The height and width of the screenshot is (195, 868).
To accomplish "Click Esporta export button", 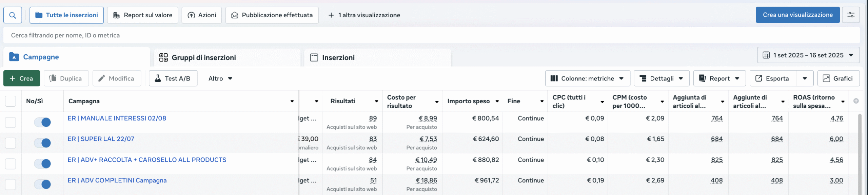I will click(x=772, y=78).
